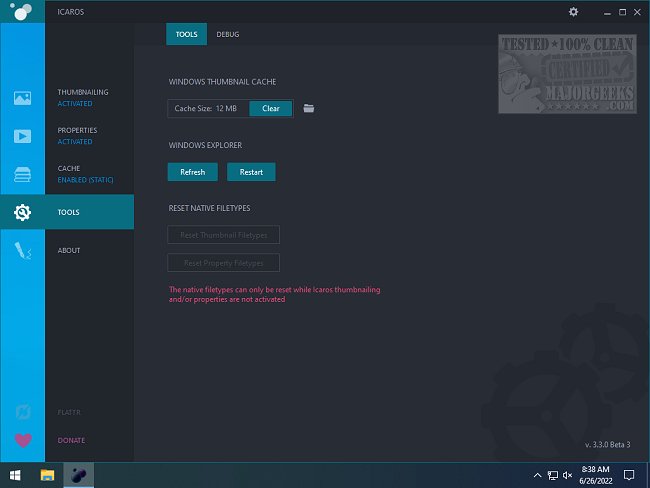Screen dimensions: 650x488
Task: Select TOOLS label in sidebar
Action: (x=68, y=212)
